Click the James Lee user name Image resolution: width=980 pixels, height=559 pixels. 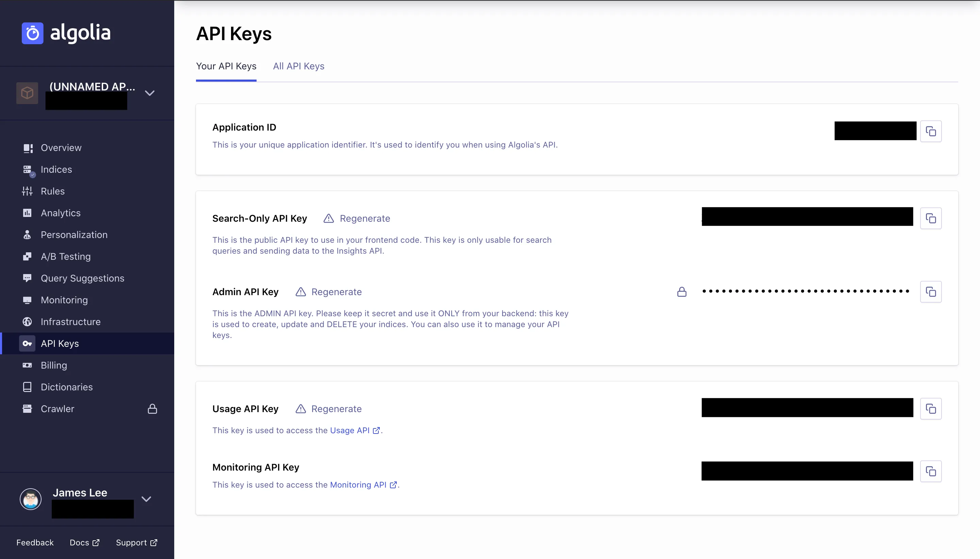pyautogui.click(x=80, y=493)
